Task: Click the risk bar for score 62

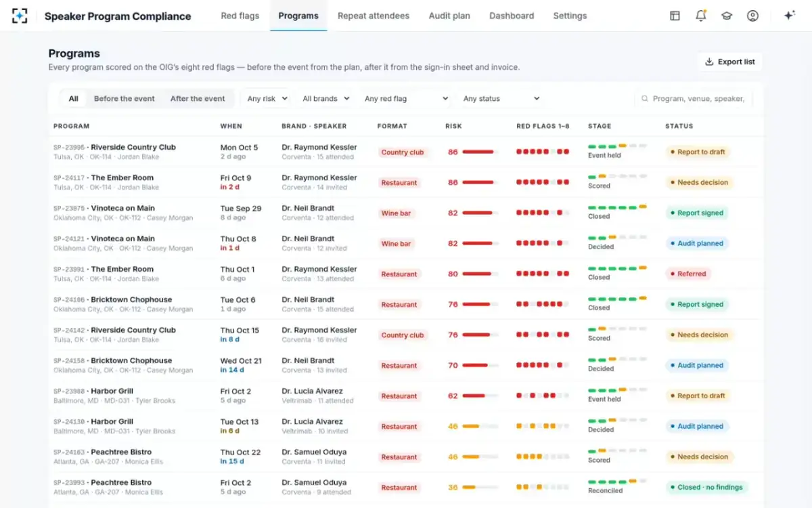Action: [480, 396]
